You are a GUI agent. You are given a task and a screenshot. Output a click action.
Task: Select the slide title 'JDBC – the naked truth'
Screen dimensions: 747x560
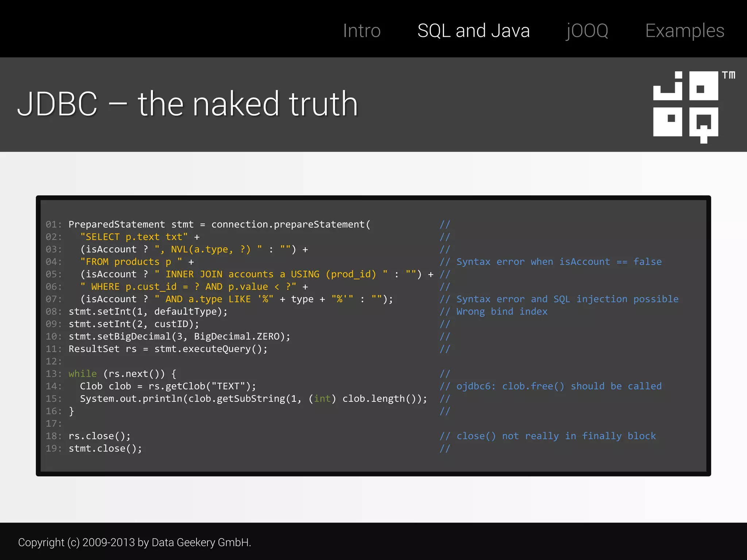(187, 104)
